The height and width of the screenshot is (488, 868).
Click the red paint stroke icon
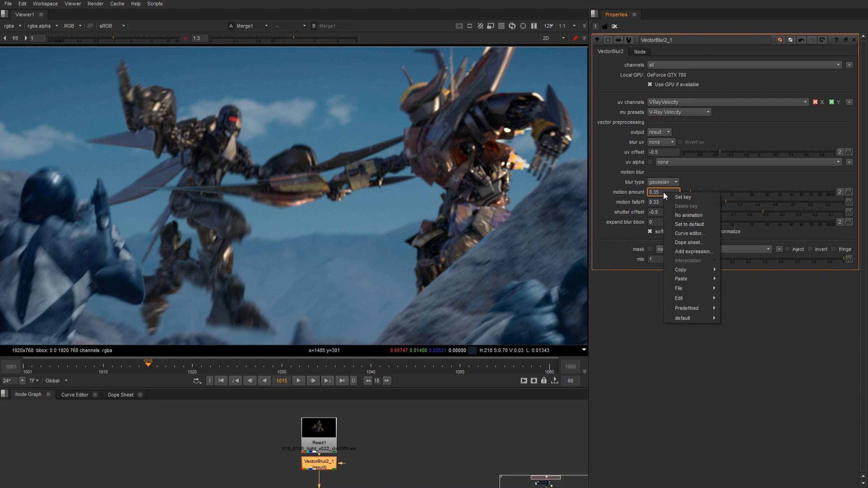coord(575,38)
